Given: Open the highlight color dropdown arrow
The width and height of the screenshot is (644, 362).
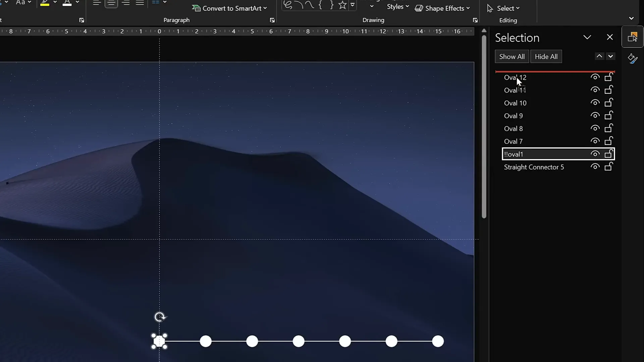Looking at the screenshot, I should [55, 2].
